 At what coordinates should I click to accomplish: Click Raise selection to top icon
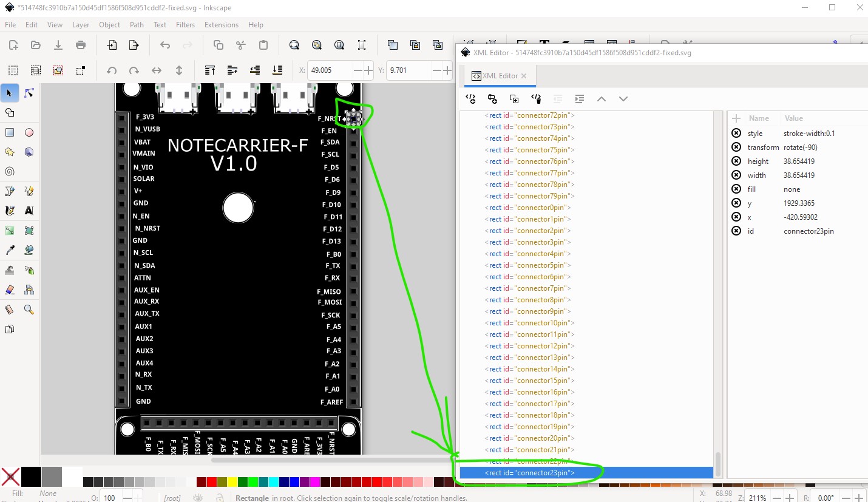pos(210,70)
